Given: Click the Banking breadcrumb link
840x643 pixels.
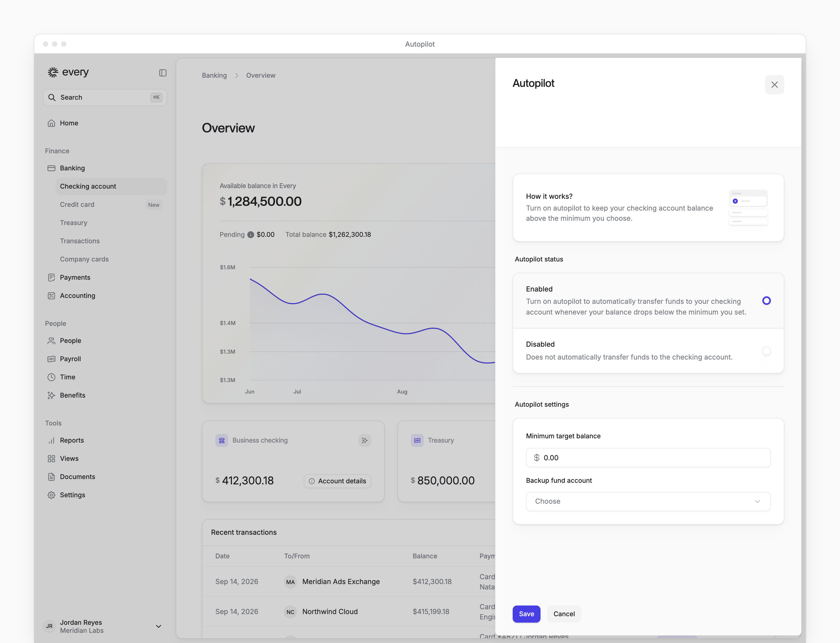Looking at the screenshot, I should pos(214,75).
